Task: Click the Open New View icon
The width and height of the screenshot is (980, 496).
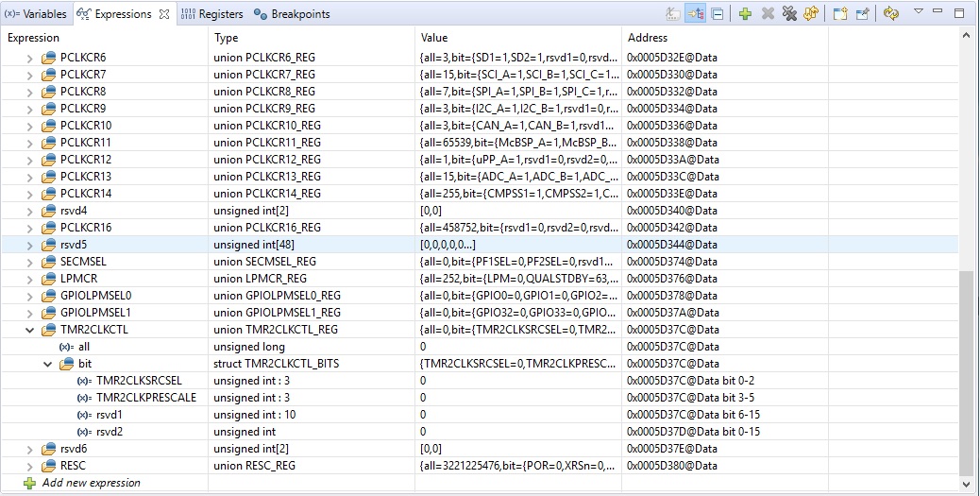Action: [840, 13]
